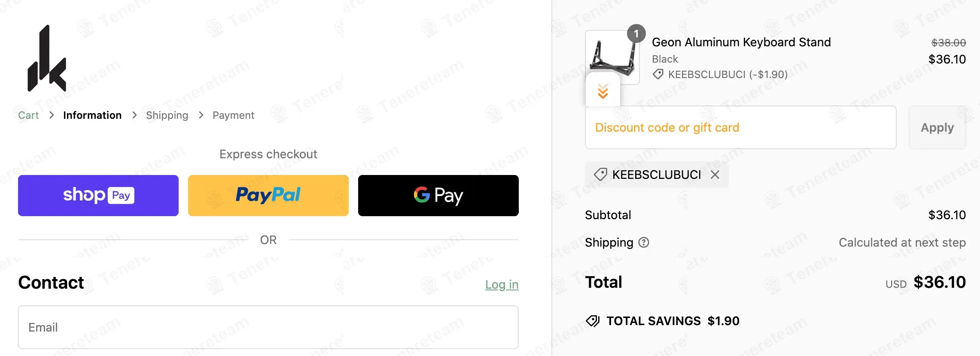Click the tag icon beside KEEBSCLUBUCI chip
The width and height of the screenshot is (980, 356).
[600, 175]
